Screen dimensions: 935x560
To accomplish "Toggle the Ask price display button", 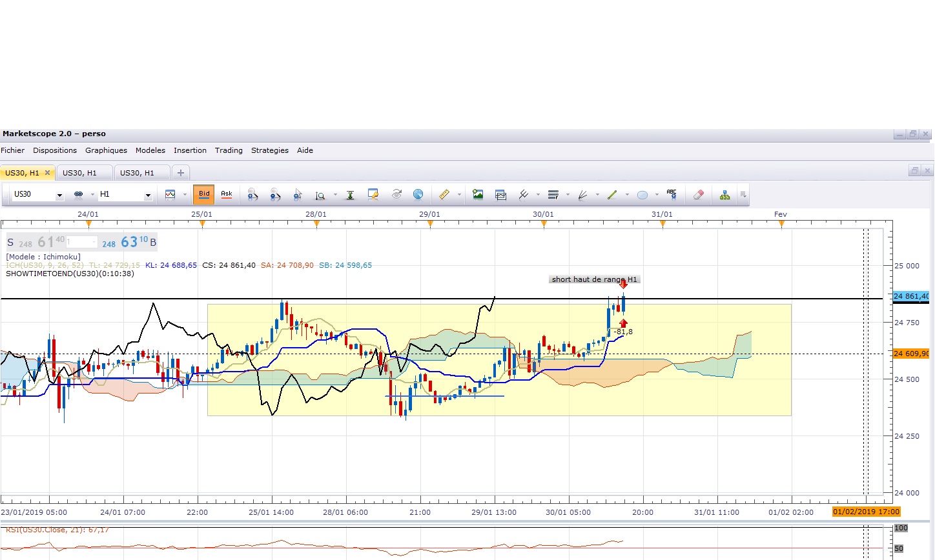I will click(227, 194).
